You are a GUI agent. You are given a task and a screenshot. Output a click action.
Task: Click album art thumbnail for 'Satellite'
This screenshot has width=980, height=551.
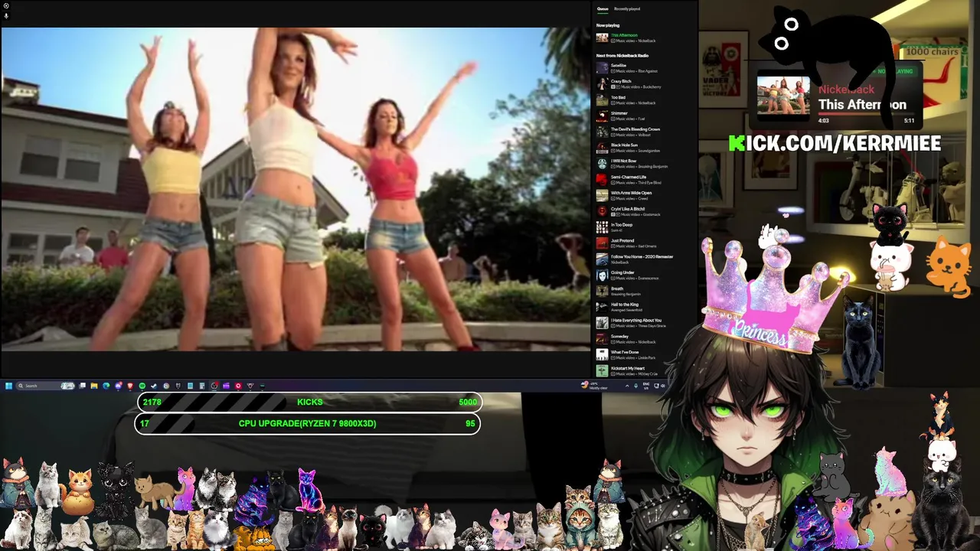[602, 68]
